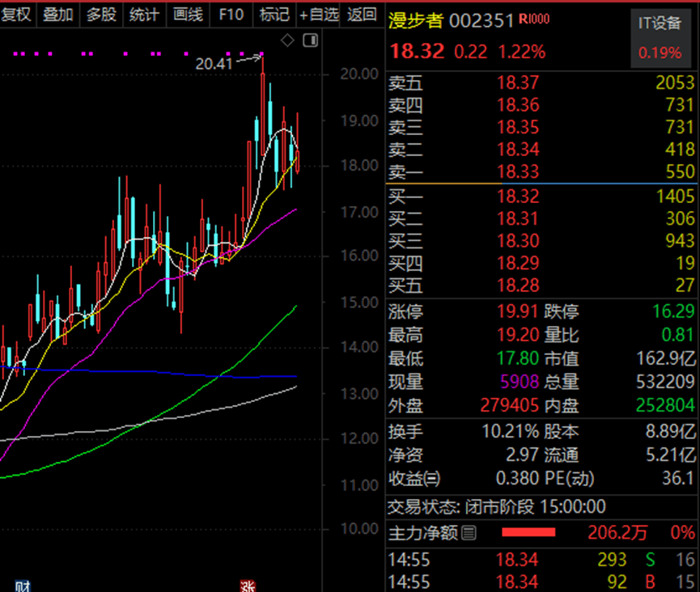Click the PE(动) value 36.1

678,478
